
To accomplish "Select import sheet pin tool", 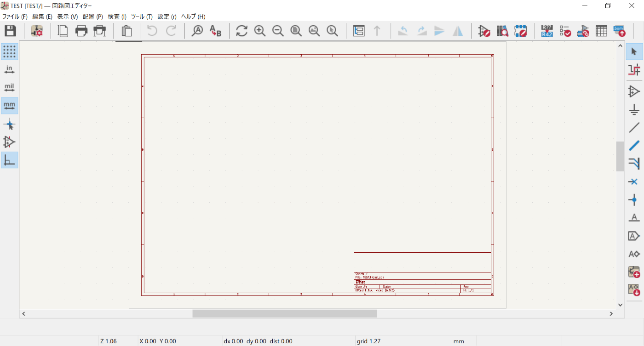I will click(x=634, y=289).
